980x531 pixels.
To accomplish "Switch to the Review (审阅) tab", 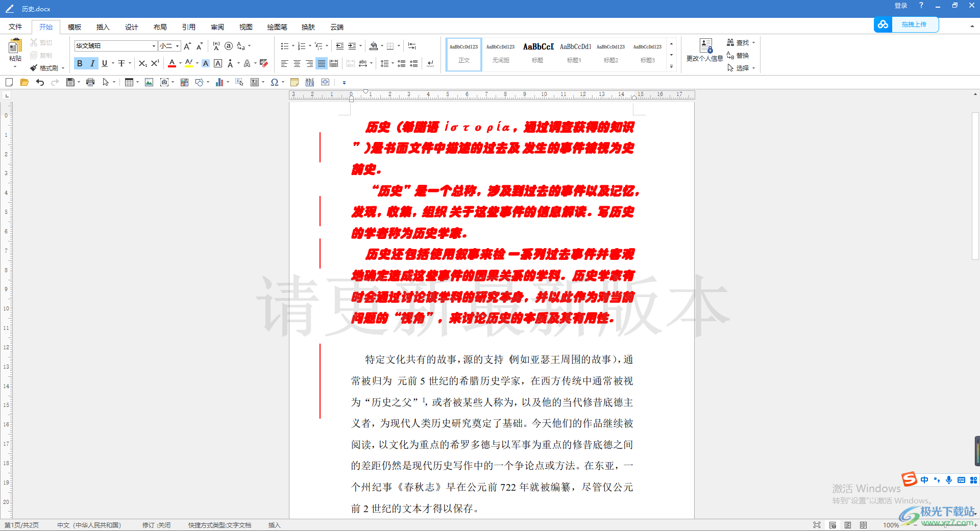I will point(217,27).
